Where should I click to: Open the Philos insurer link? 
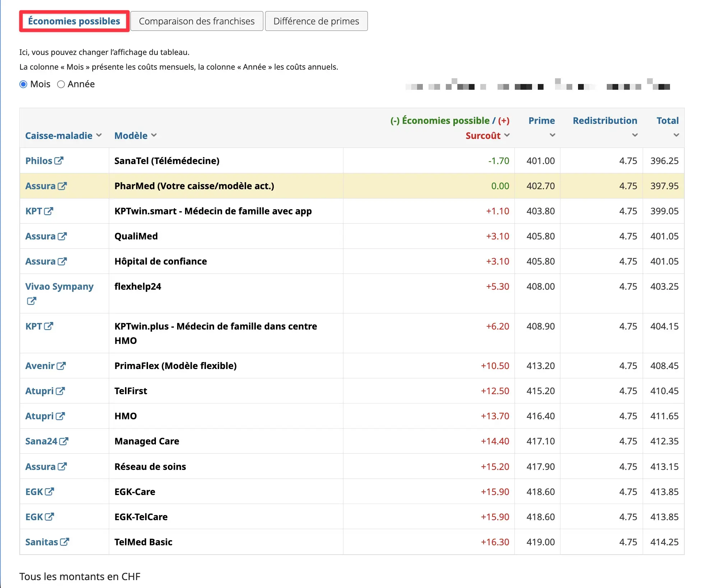39,160
